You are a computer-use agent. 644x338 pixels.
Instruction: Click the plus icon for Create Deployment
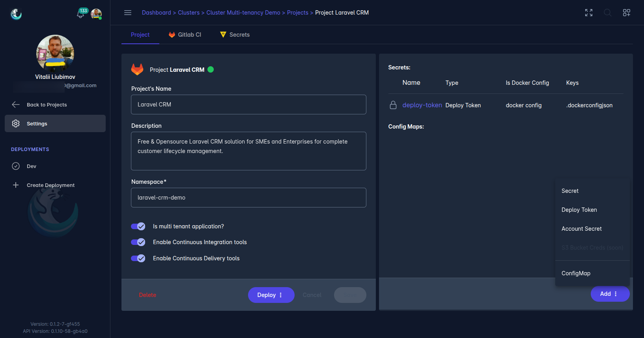[16, 185]
